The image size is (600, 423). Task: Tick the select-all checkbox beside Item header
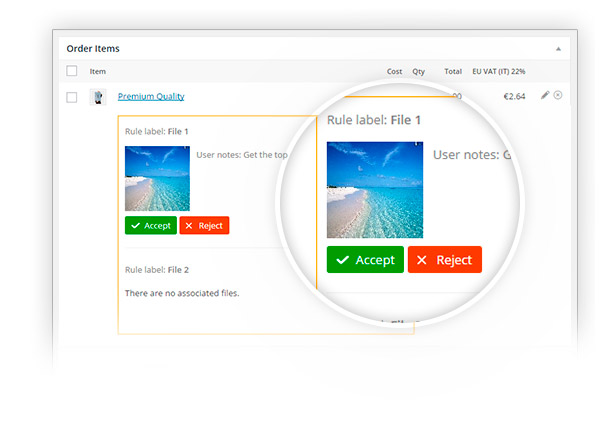(71, 71)
